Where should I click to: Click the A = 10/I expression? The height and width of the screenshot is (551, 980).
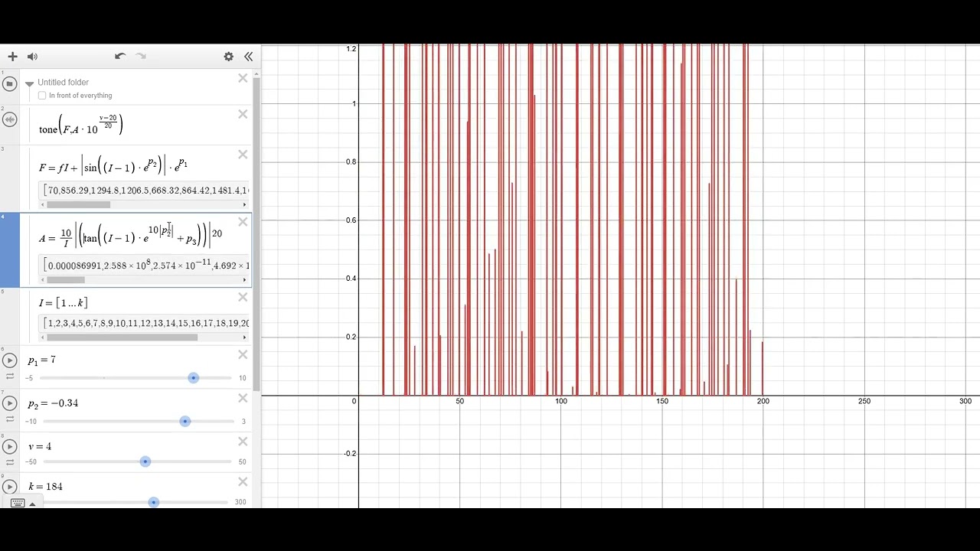(130, 234)
